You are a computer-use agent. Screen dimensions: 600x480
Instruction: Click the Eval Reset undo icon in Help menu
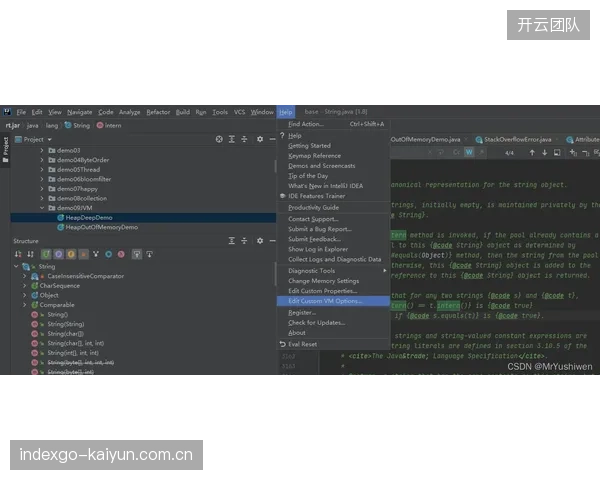pyautogui.click(x=282, y=344)
